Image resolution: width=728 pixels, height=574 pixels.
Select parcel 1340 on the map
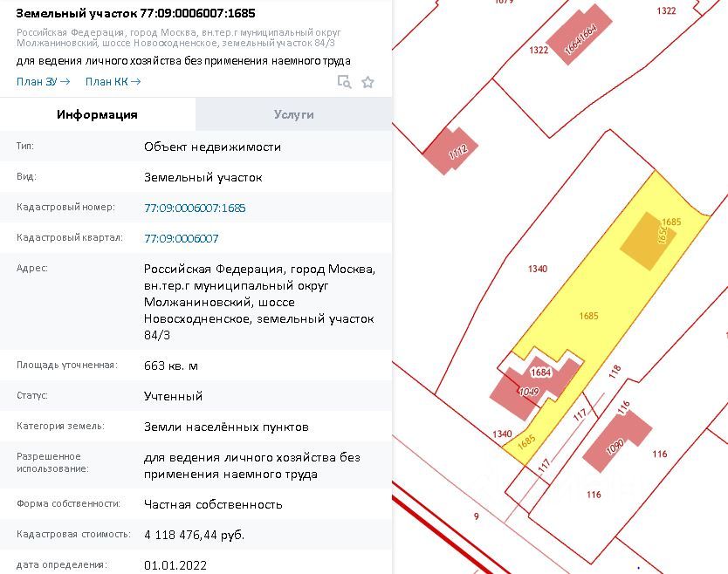(538, 269)
